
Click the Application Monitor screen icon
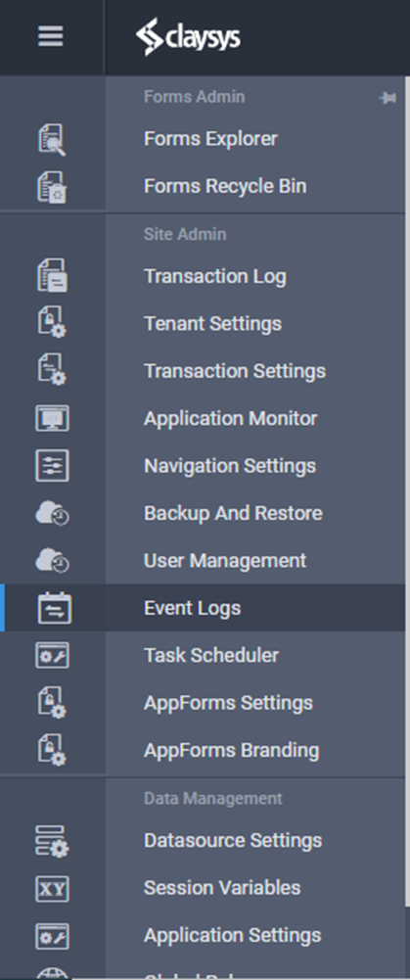(x=52, y=418)
